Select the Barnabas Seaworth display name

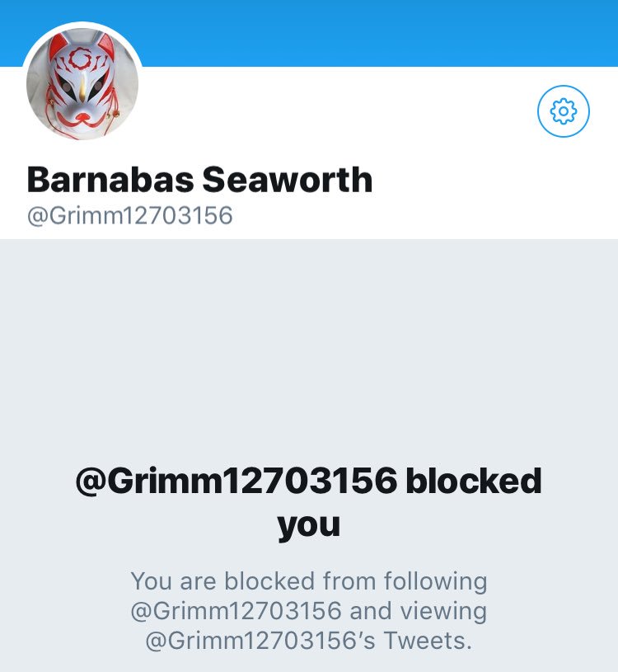(199, 180)
